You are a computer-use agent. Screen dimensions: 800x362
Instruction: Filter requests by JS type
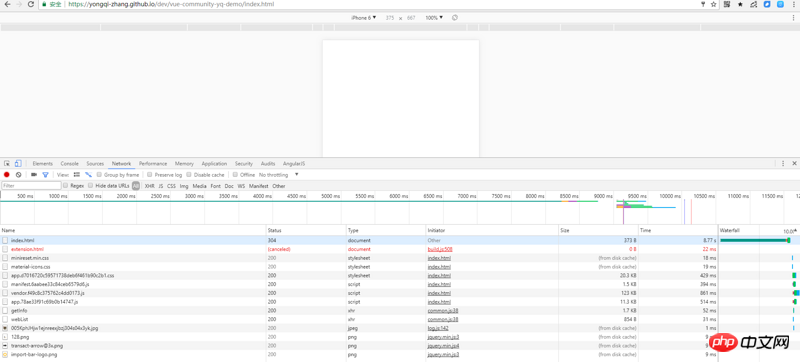[x=161, y=186]
